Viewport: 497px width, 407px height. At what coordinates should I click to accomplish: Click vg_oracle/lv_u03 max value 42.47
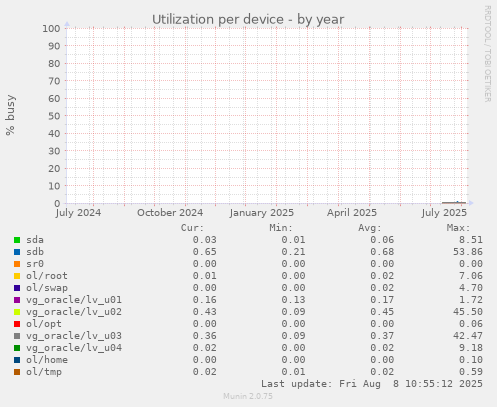[x=468, y=336]
